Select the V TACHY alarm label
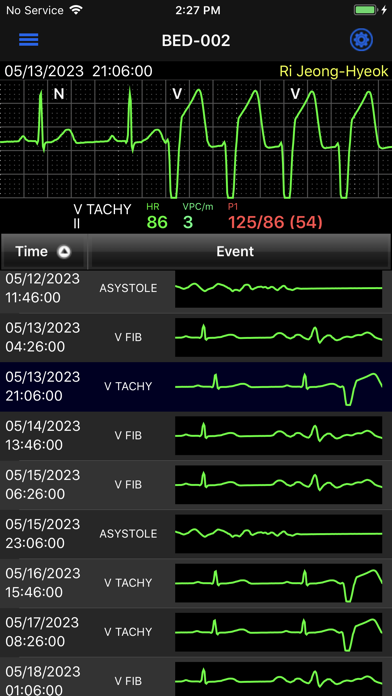Screen dimensions: 392x696 102,209
